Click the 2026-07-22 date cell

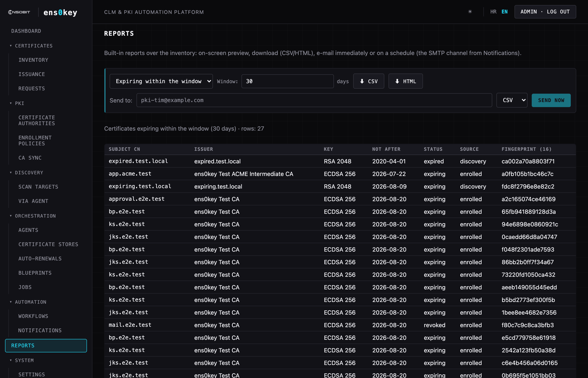[x=389, y=174]
